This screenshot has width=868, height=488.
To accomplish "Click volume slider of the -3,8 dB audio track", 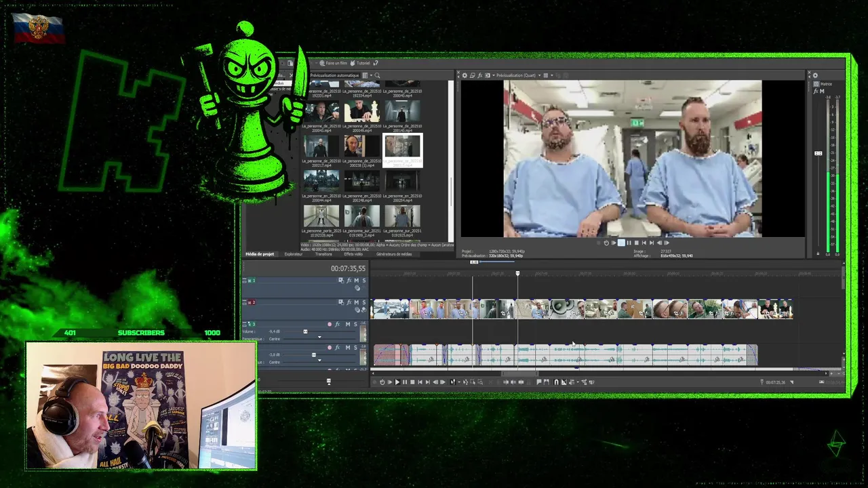I will (x=314, y=354).
